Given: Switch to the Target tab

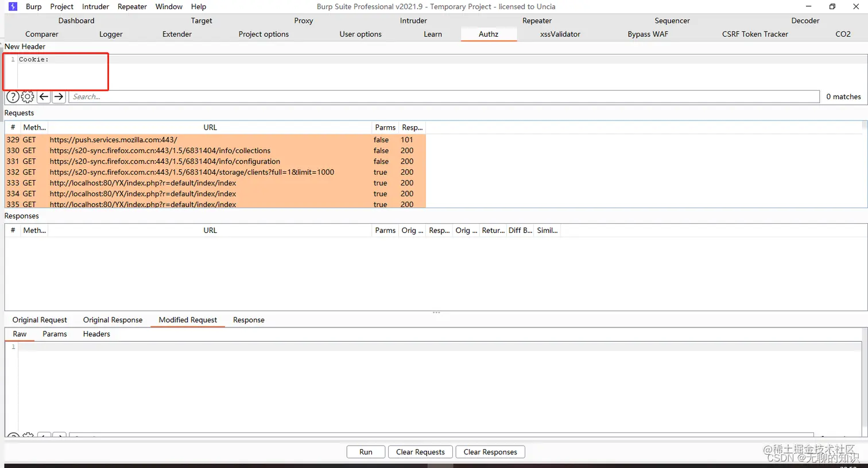Looking at the screenshot, I should (x=201, y=20).
